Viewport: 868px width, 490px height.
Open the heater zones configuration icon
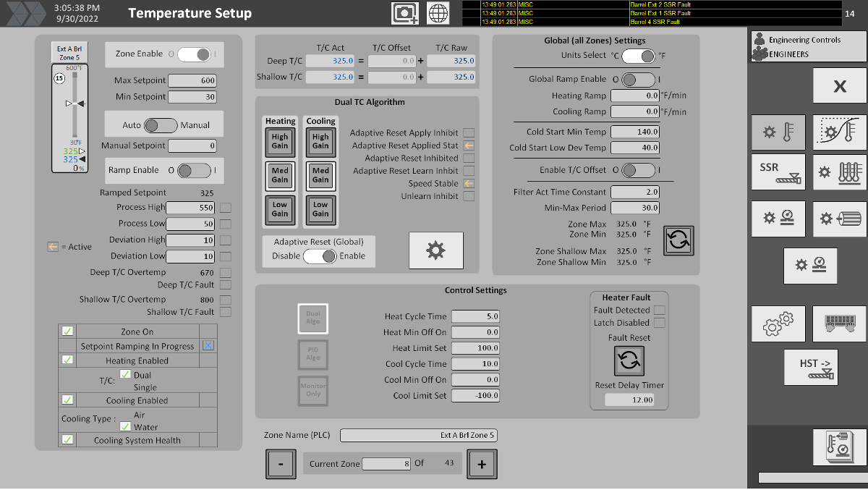[839, 172]
